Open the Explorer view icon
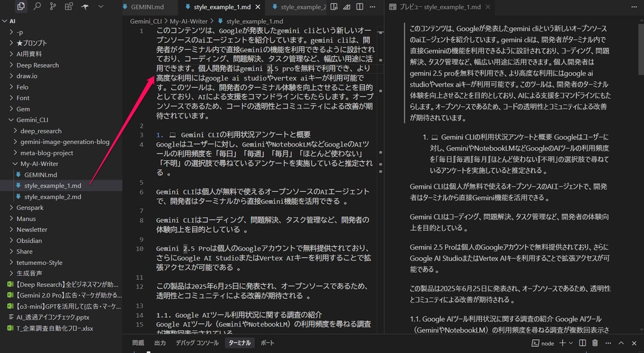Screen dimensions: 644x353 (21, 6)
